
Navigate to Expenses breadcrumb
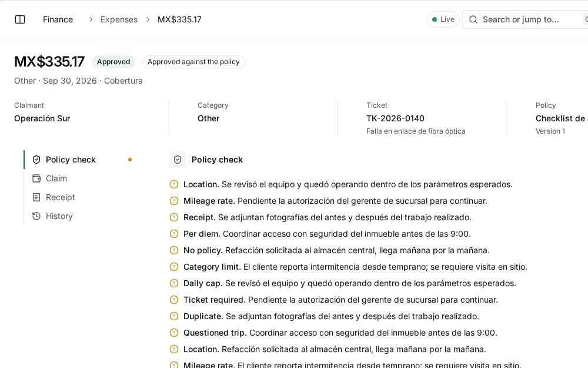point(119,19)
